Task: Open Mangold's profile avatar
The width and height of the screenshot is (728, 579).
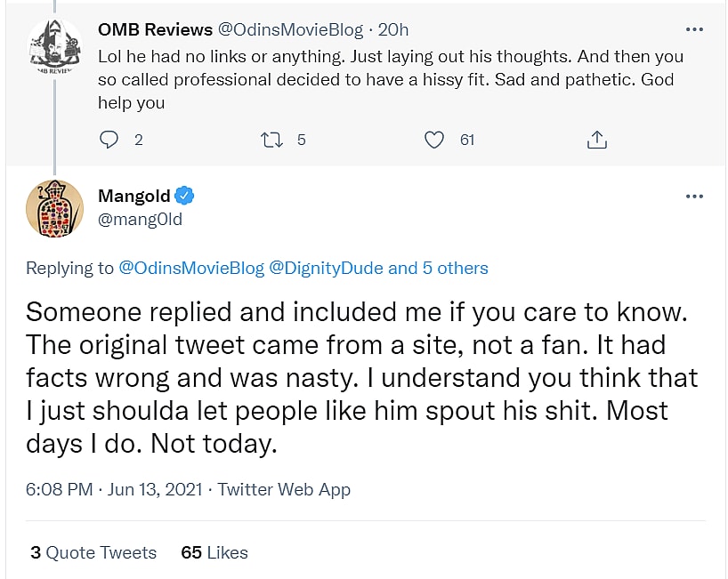Action: coord(55,209)
